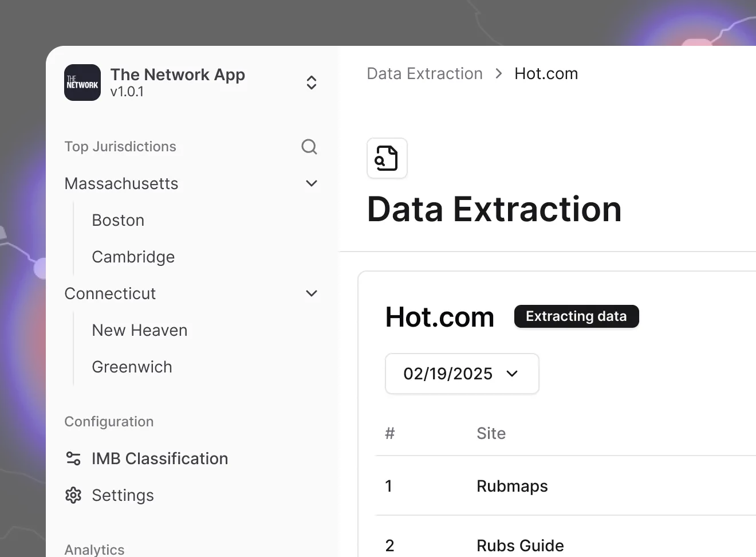756x557 pixels.
Task: Click the v1.0.1 version text
Action: coord(127,92)
